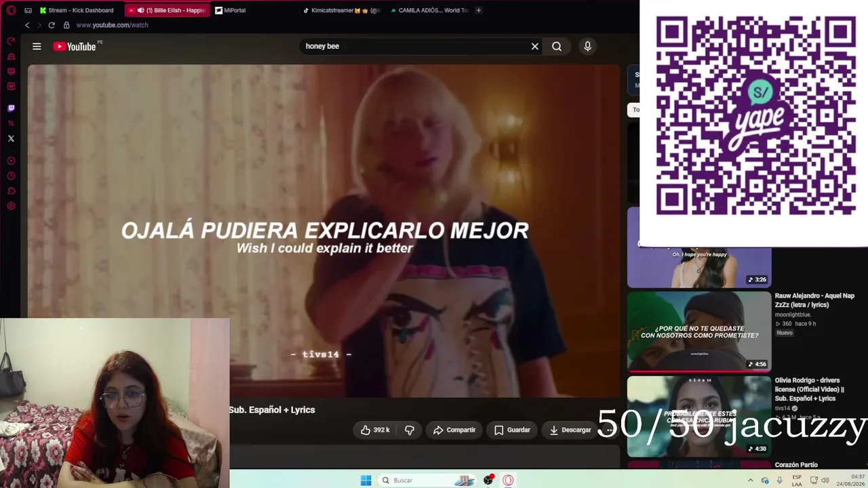The width and height of the screenshot is (868, 488).
Task: Focus the YouTube address bar URL
Action: 112,25
